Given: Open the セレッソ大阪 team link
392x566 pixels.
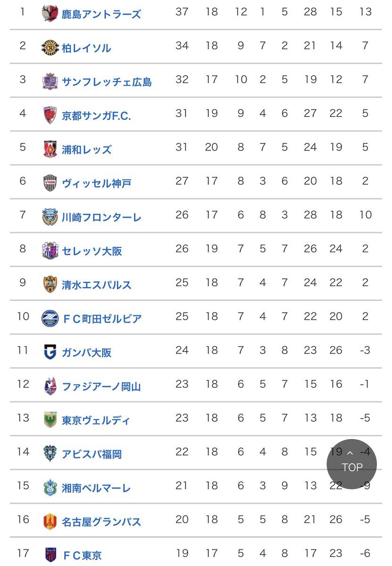Looking at the screenshot, I should pyautogui.click(x=92, y=251).
